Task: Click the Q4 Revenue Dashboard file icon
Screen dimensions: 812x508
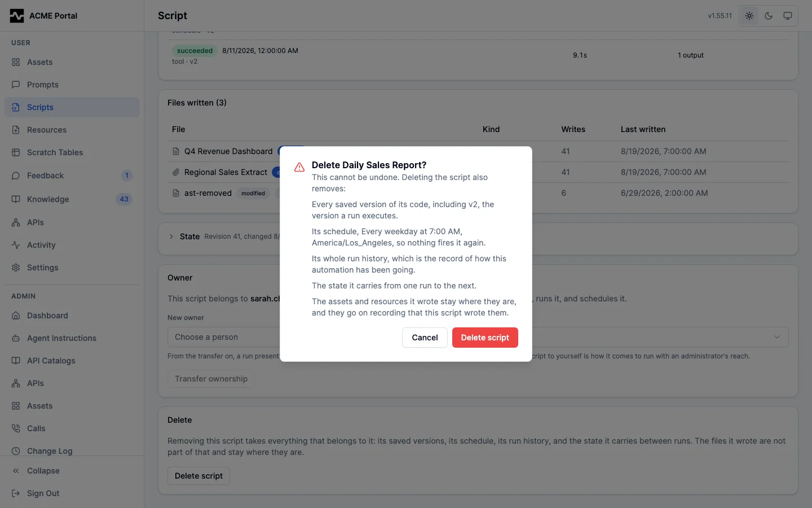Action: click(x=176, y=151)
